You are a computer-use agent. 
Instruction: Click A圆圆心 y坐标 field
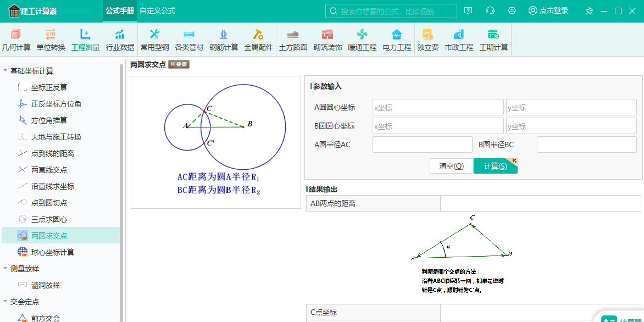tap(571, 107)
